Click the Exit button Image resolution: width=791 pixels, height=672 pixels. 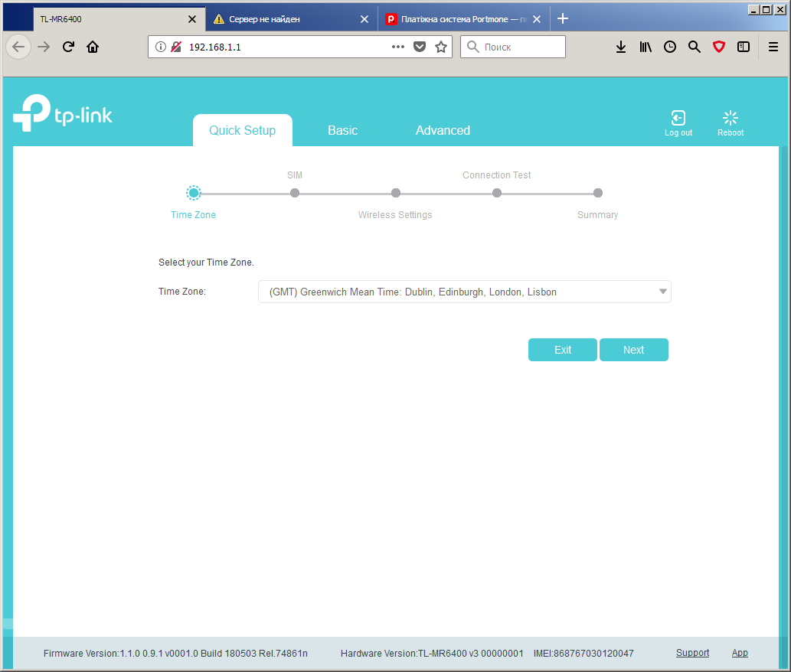(563, 350)
